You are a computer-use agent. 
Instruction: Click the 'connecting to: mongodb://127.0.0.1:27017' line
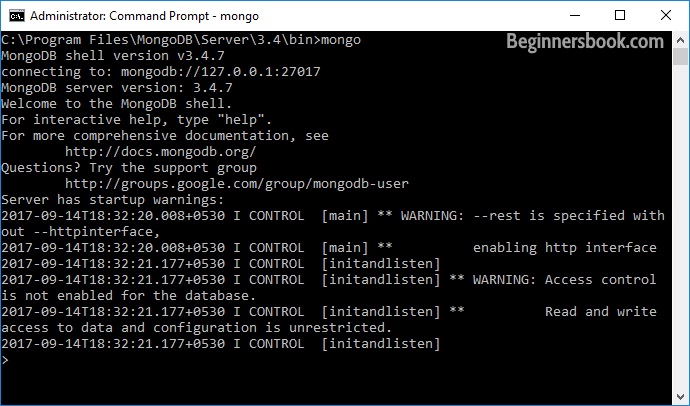point(161,72)
